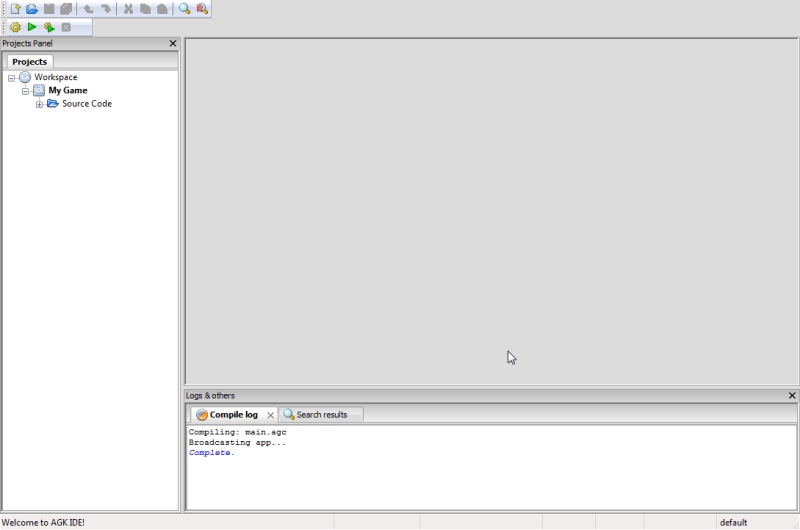Close the Compile log tab
This screenshot has width=800, height=530.
(270, 415)
